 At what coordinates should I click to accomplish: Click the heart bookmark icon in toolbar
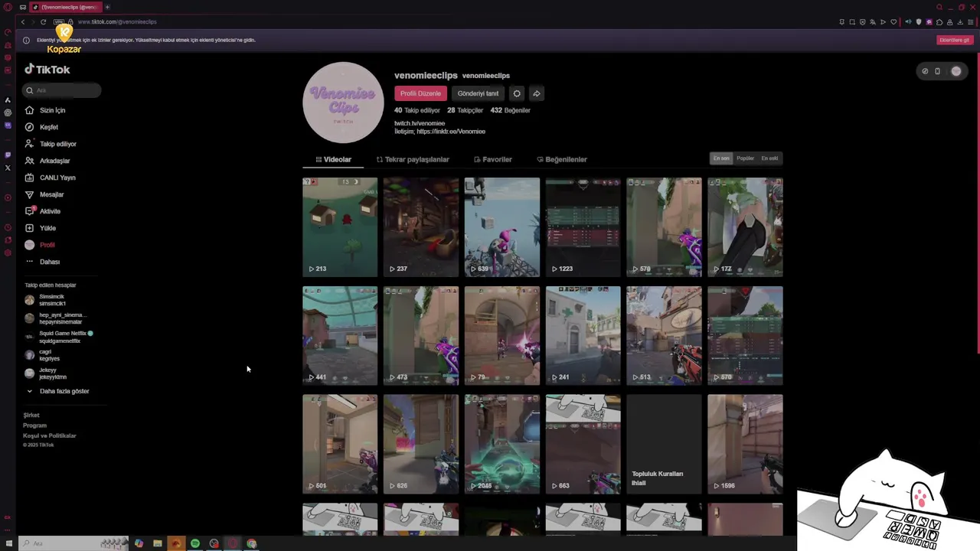[x=893, y=22]
